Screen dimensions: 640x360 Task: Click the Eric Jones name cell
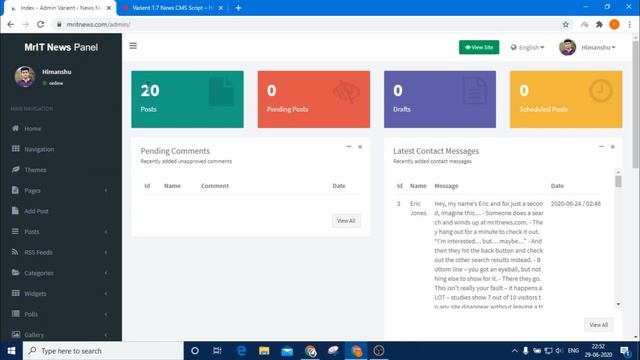point(418,208)
